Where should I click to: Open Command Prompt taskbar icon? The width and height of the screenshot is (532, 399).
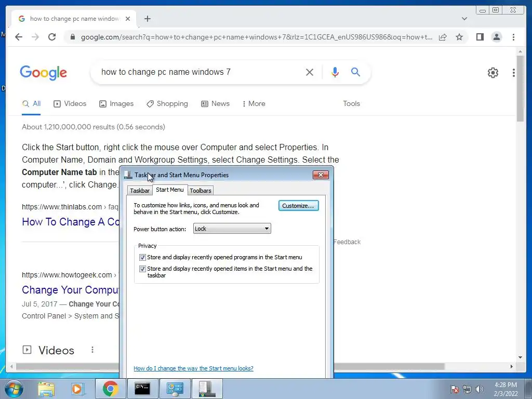click(142, 389)
